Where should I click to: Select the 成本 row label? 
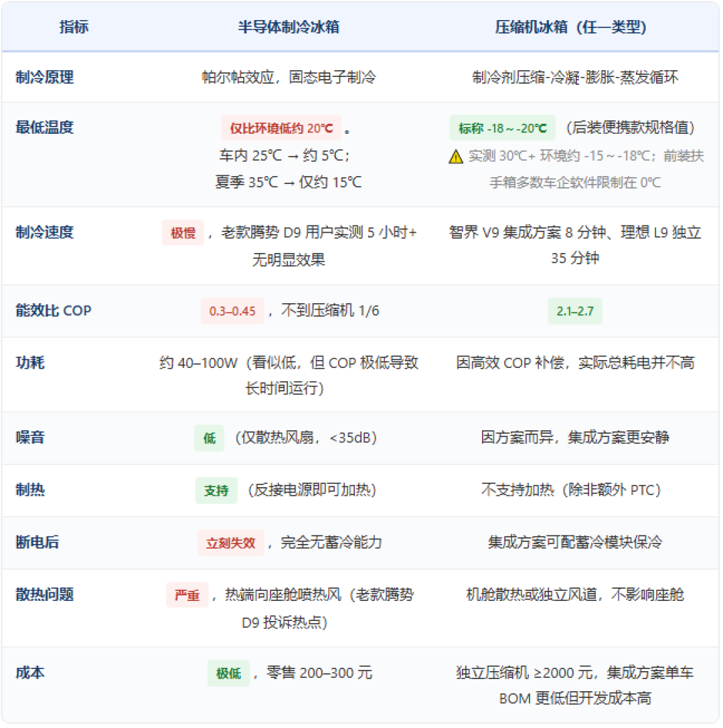(30, 672)
